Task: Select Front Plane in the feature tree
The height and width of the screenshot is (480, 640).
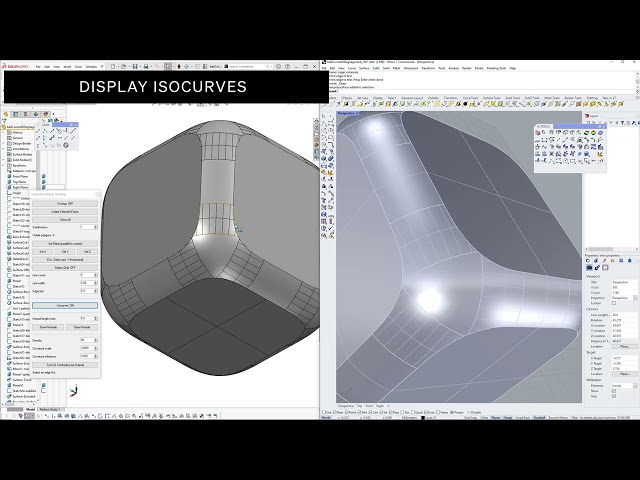Action: coord(20,176)
